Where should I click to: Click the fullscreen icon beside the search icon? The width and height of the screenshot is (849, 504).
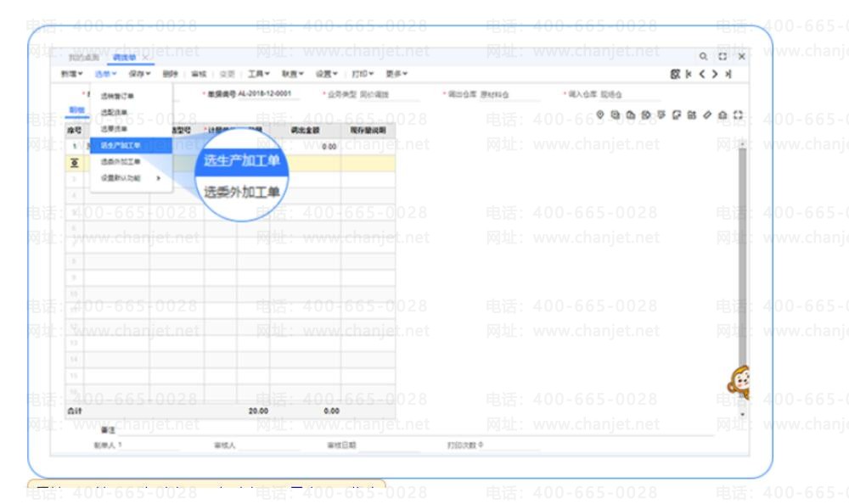click(x=722, y=56)
